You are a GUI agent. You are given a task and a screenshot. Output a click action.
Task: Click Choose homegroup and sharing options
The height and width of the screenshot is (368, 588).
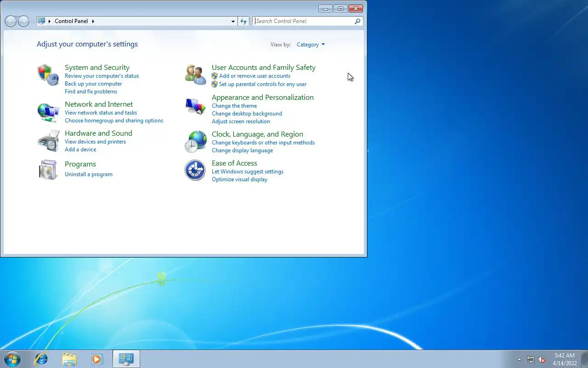click(114, 121)
